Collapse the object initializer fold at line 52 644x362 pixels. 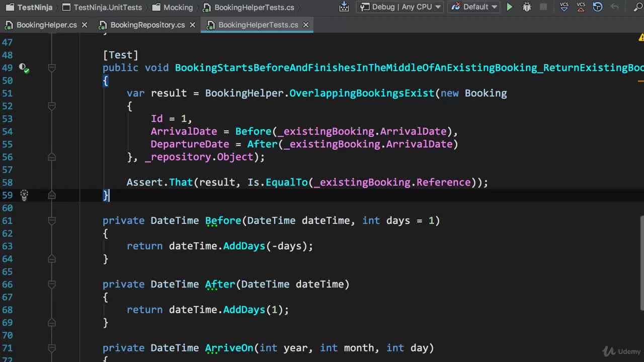coord(52,106)
